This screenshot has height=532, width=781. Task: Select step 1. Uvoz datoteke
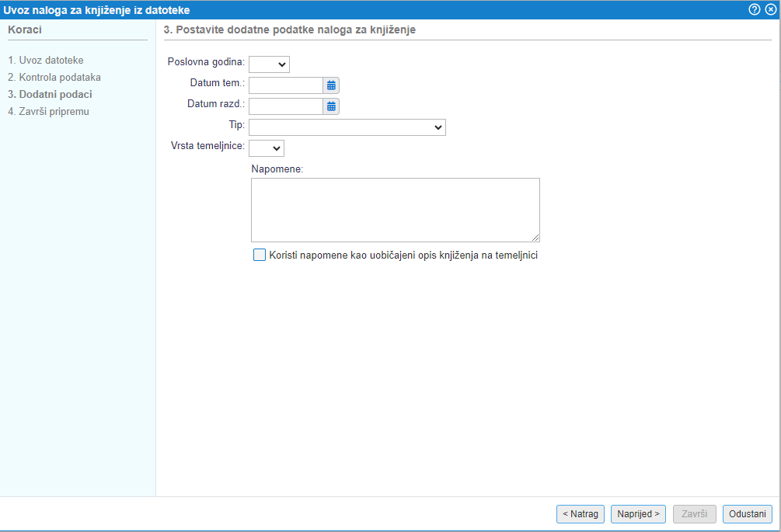(x=46, y=61)
